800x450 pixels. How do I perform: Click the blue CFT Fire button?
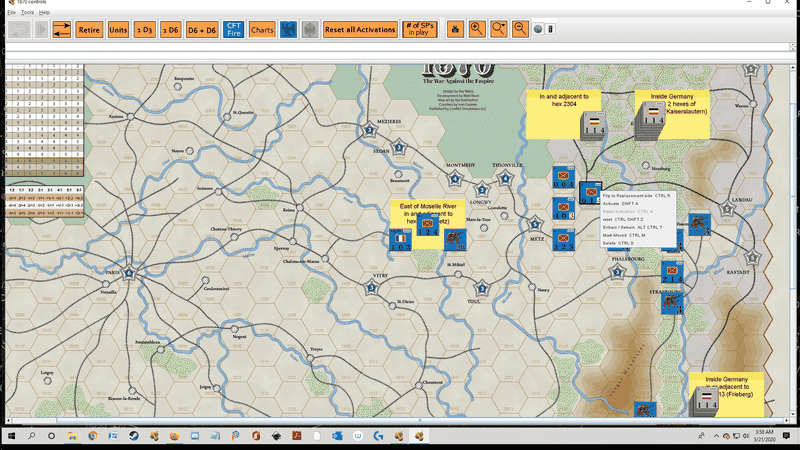tap(234, 30)
